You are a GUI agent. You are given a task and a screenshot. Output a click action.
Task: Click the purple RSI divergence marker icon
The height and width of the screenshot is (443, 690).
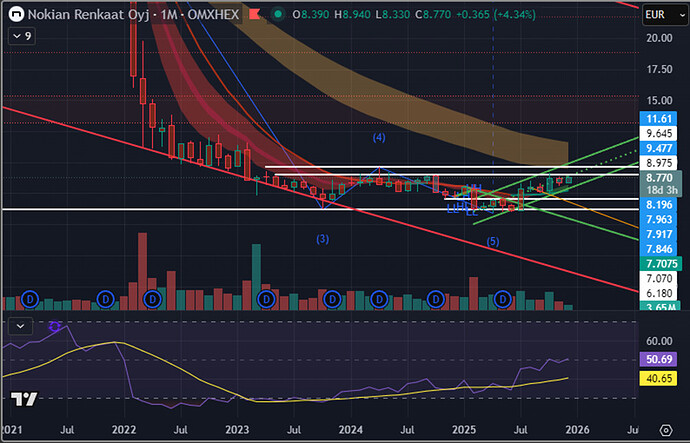55,326
